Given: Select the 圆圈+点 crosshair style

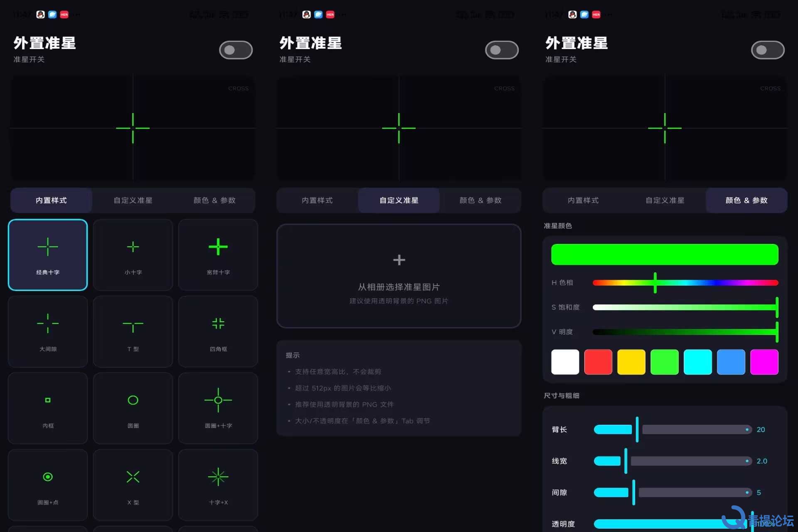Looking at the screenshot, I should (x=48, y=485).
